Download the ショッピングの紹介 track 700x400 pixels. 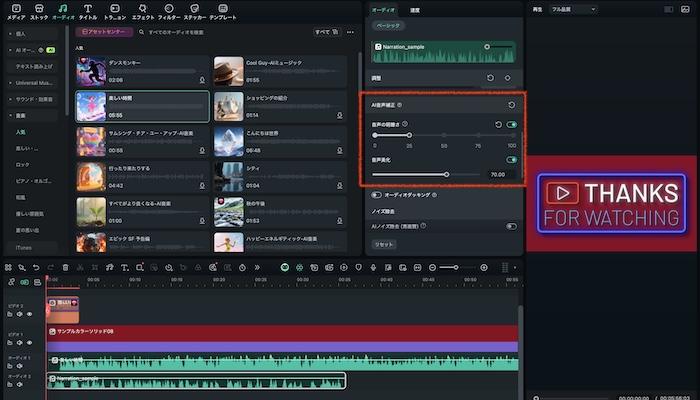340,115
